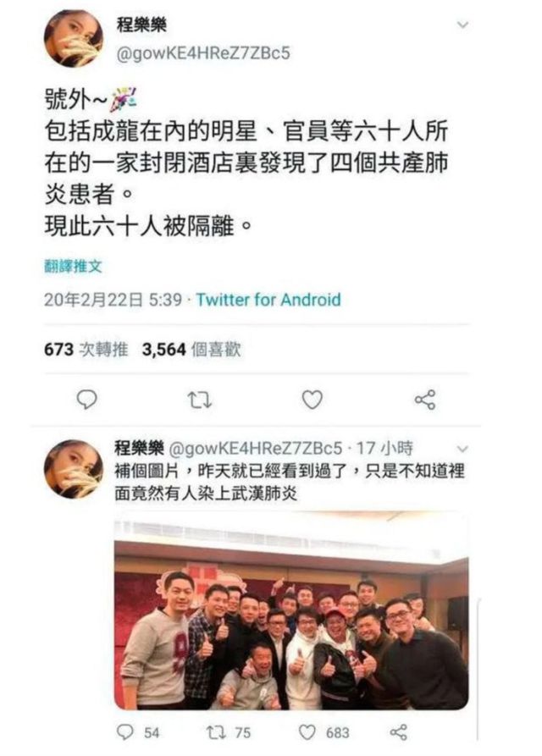The image size is (542, 756).
Task: Share the main tweet
Action: point(425,400)
